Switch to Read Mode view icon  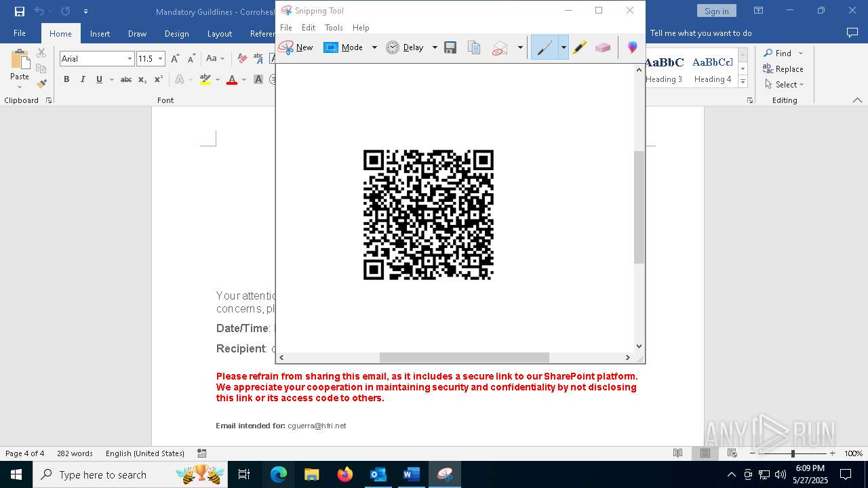677,453
